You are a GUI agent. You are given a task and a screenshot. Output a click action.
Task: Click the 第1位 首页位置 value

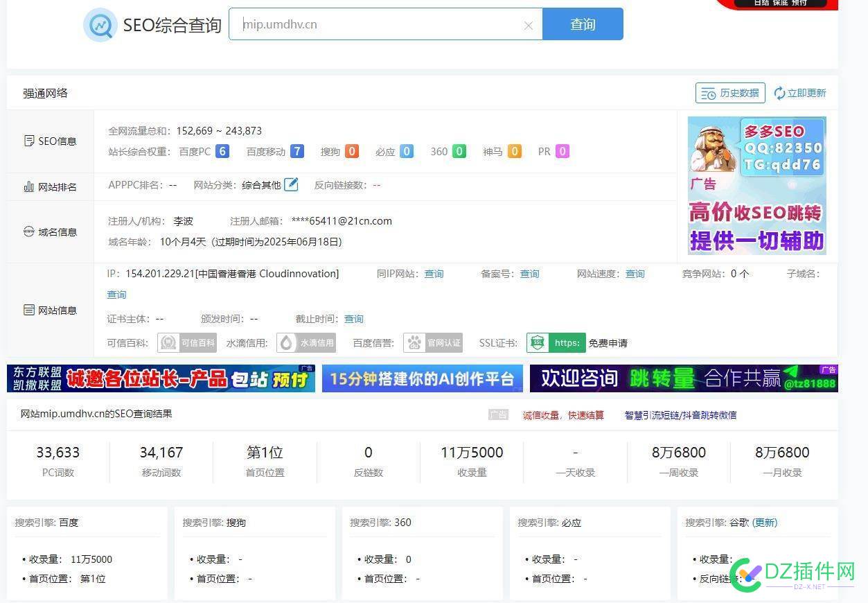point(265,453)
